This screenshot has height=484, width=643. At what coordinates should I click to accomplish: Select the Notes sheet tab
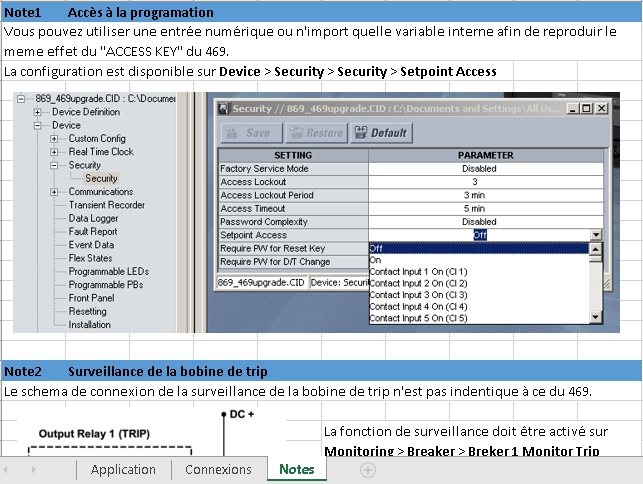pyautogui.click(x=297, y=469)
